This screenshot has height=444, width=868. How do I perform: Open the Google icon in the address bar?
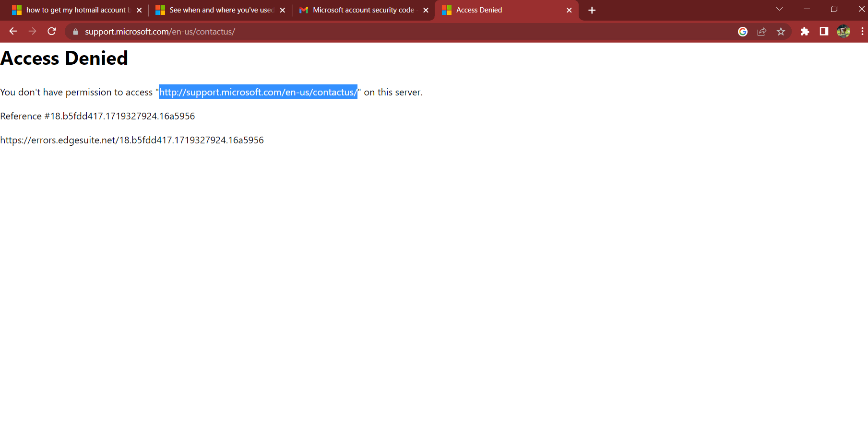pyautogui.click(x=743, y=32)
